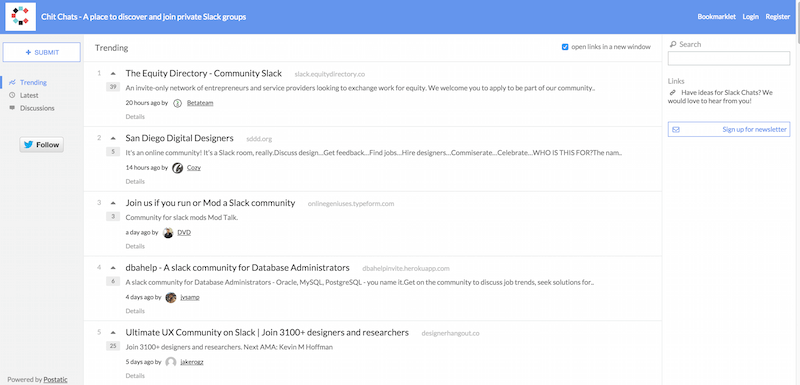The width and height of the screenshot is (800, 385).
Task: Open Ultimate UX Community on Slack link
Action: [267, 332]
